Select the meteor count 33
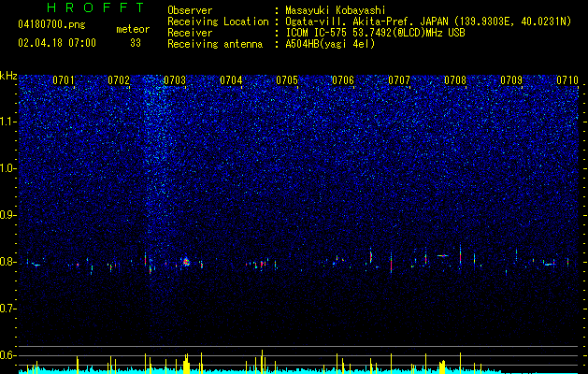Screen dimensions: 588x374 click(x=136, y=43)
